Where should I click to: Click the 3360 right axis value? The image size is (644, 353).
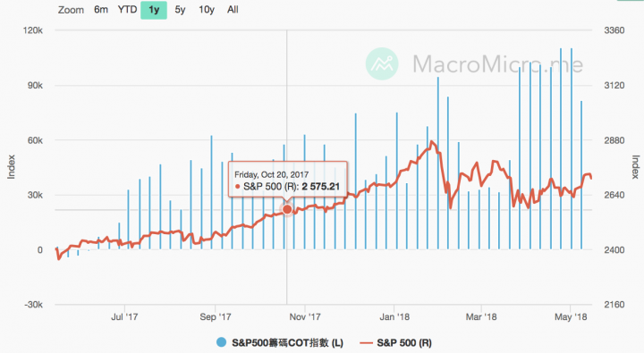614,30
